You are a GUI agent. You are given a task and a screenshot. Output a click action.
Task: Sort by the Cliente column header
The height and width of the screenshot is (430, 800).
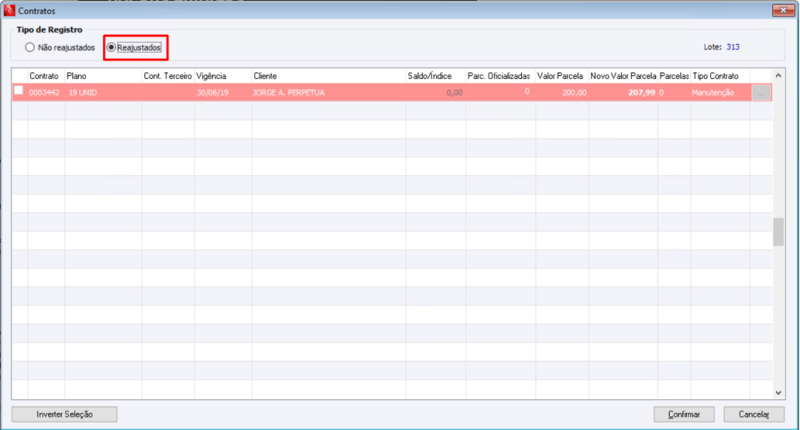click(329, 76)
